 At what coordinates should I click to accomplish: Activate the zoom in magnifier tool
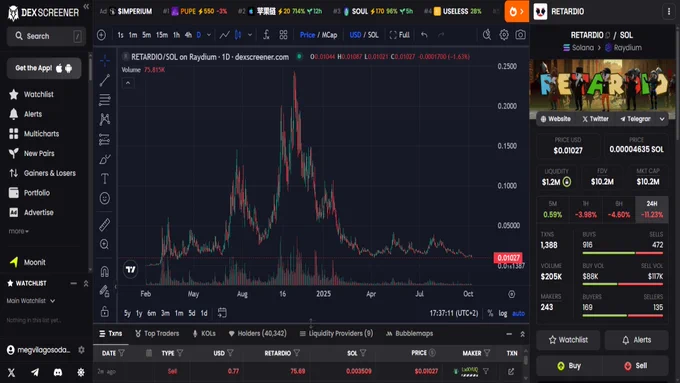pyautogui.click(x=105, y=244)
